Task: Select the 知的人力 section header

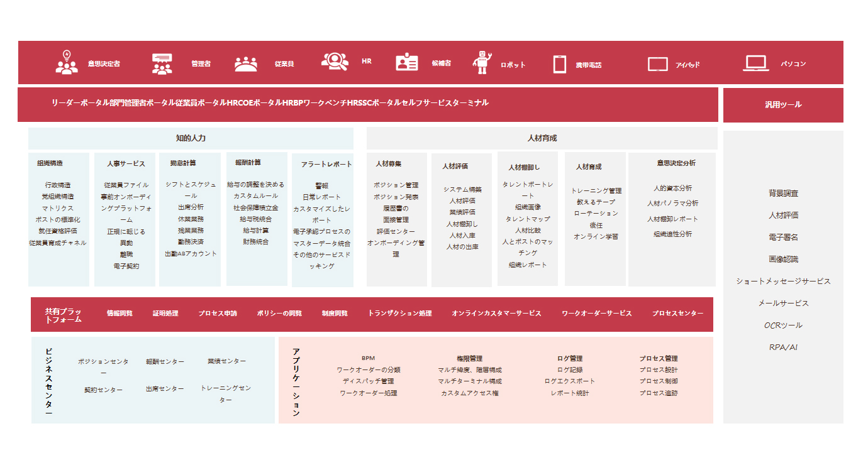Action: 191,138
